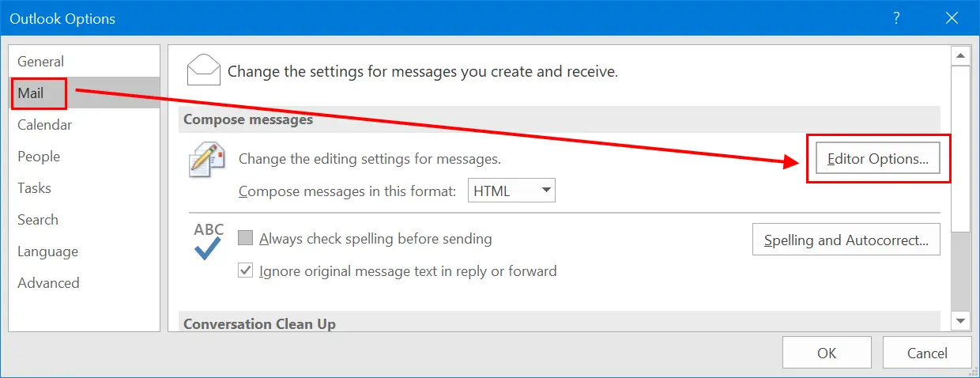Screen dimensions: 980x378
Task: Enable Always check spelling before sending
Action: click(x=245, y=238)
